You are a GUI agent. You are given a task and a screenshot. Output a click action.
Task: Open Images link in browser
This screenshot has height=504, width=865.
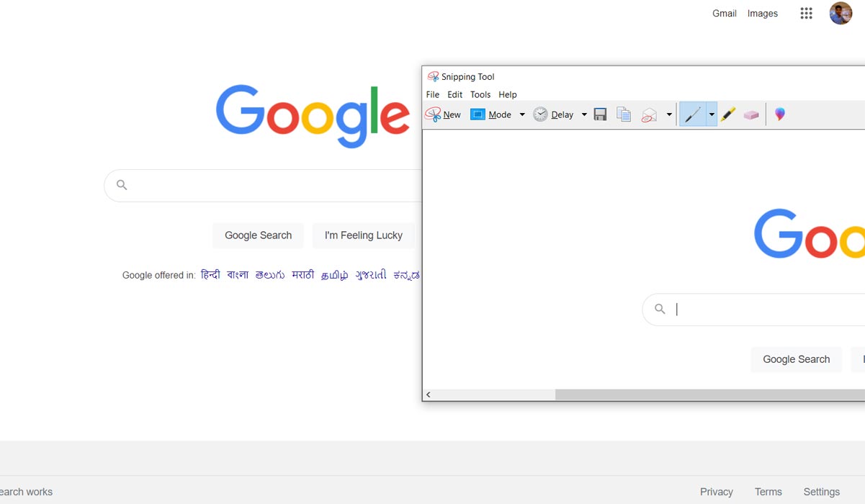pos(763,13)
